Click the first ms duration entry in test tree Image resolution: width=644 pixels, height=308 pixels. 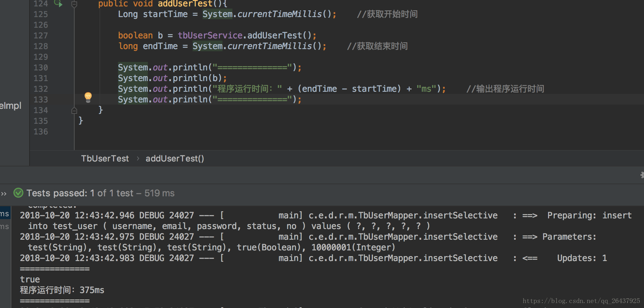coord(5,214)
